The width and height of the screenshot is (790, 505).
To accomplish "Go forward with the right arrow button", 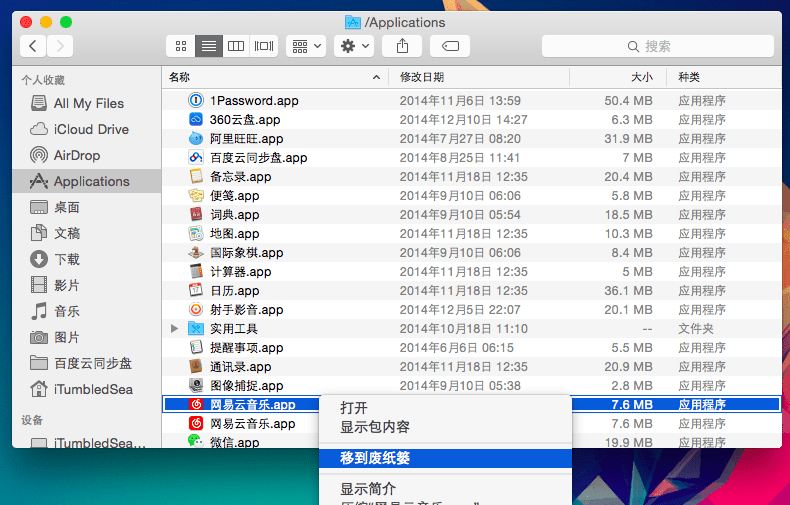I will click(60, 46).
